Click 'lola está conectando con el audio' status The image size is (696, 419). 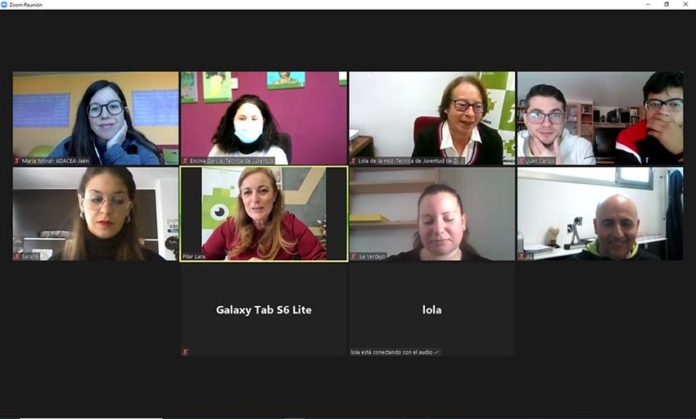click(392, 352)
